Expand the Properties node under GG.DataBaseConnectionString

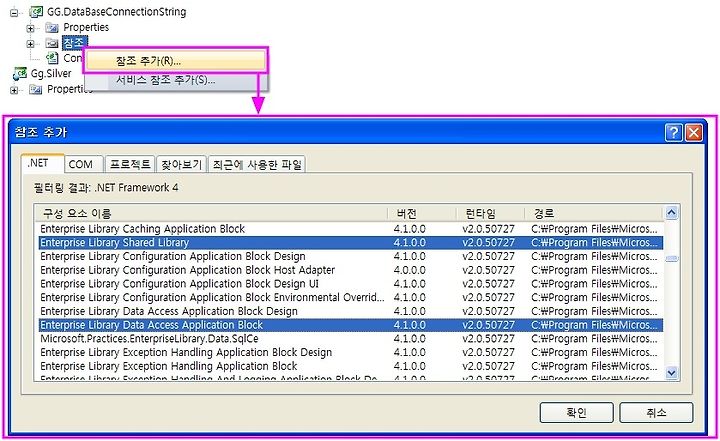click(x=30, y=28)
